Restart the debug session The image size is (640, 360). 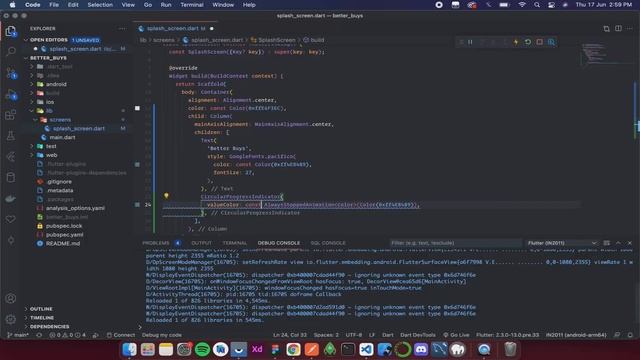point(528,42)
